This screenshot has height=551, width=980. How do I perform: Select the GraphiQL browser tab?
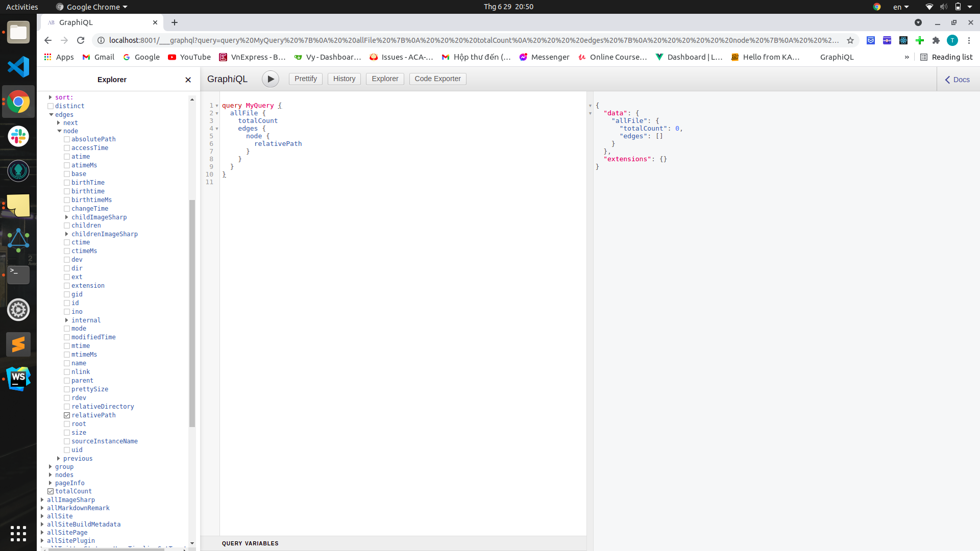(102, 22)
